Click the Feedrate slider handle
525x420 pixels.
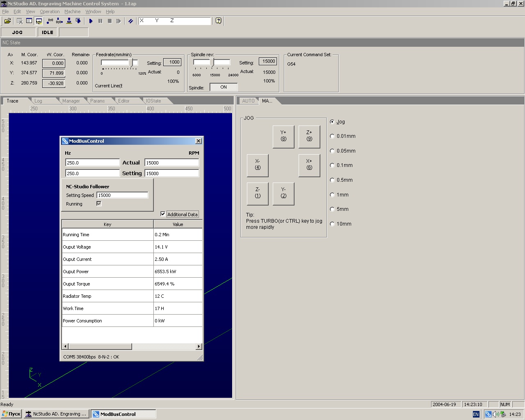(x=131, y=62)
